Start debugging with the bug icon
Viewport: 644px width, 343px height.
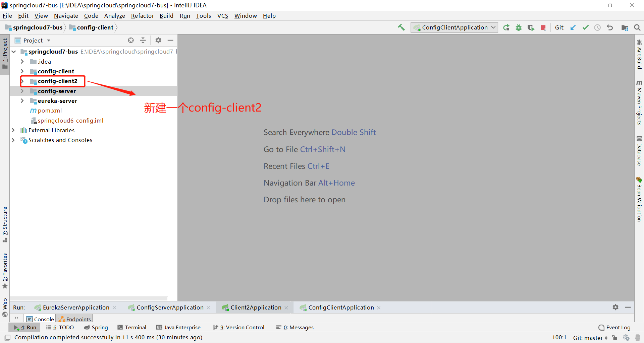[x=519, y=27]
